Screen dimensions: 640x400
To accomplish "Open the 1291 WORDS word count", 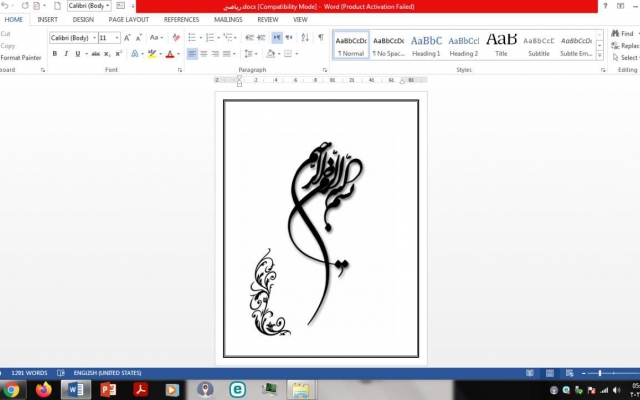I will [x=29, y=373].
